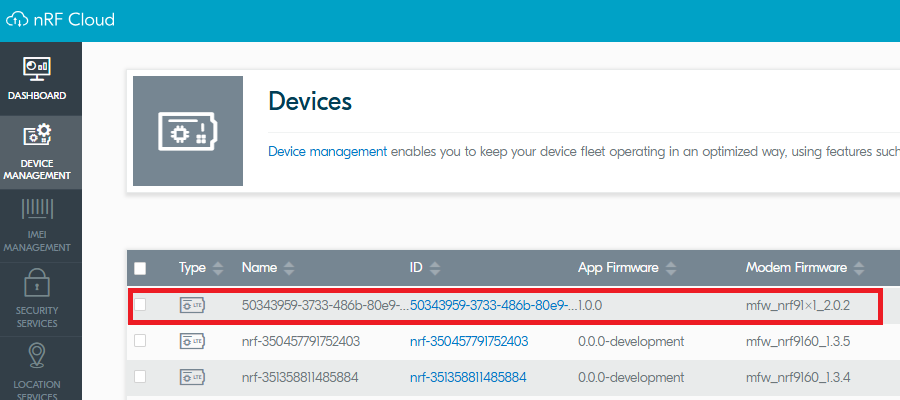The height and width of the screenshot is (400, 900).
Task: Click 0.0.0-development for nrf-351358811485884
Action: (631, 377)
